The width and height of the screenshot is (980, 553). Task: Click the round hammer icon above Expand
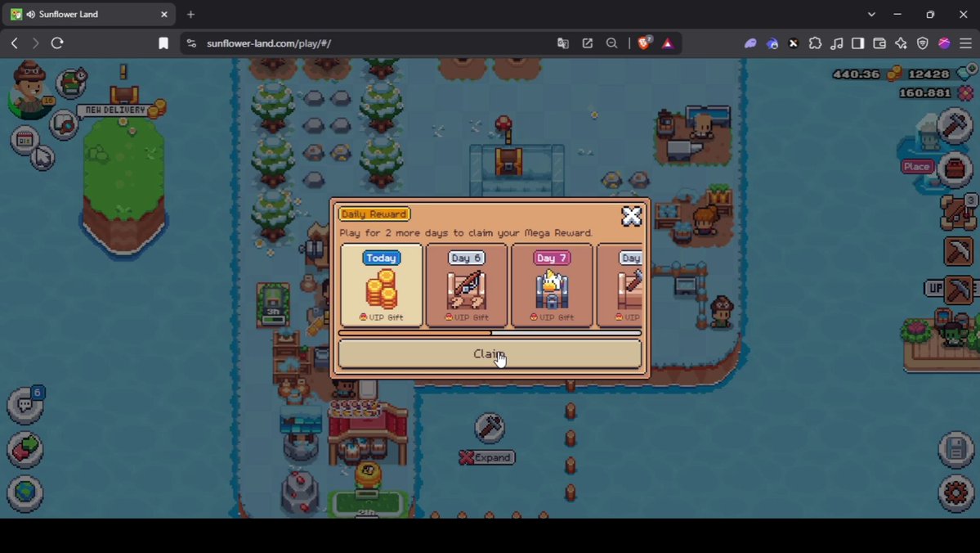pyautogui.click(x=490, y=428)
